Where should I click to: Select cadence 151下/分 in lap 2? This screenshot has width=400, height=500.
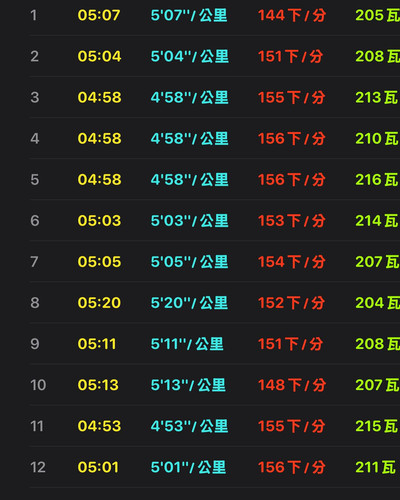tap(290, 56)
